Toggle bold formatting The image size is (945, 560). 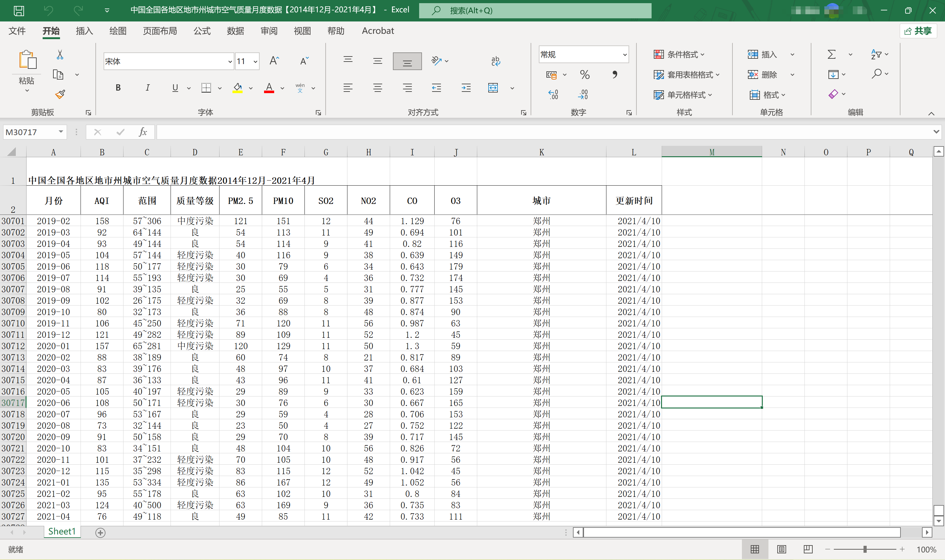118,88
